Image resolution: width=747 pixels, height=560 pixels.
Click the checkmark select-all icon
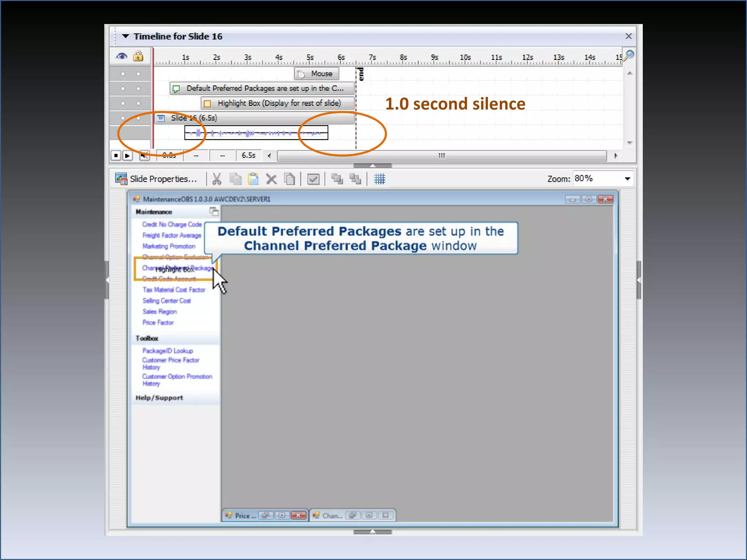coord(313,179)
